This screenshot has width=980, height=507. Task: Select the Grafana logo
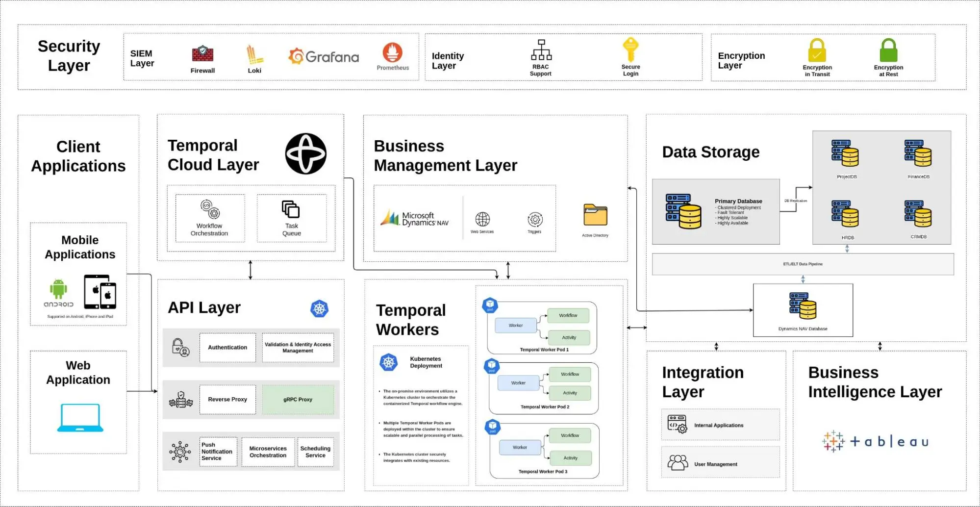(324, 57)
